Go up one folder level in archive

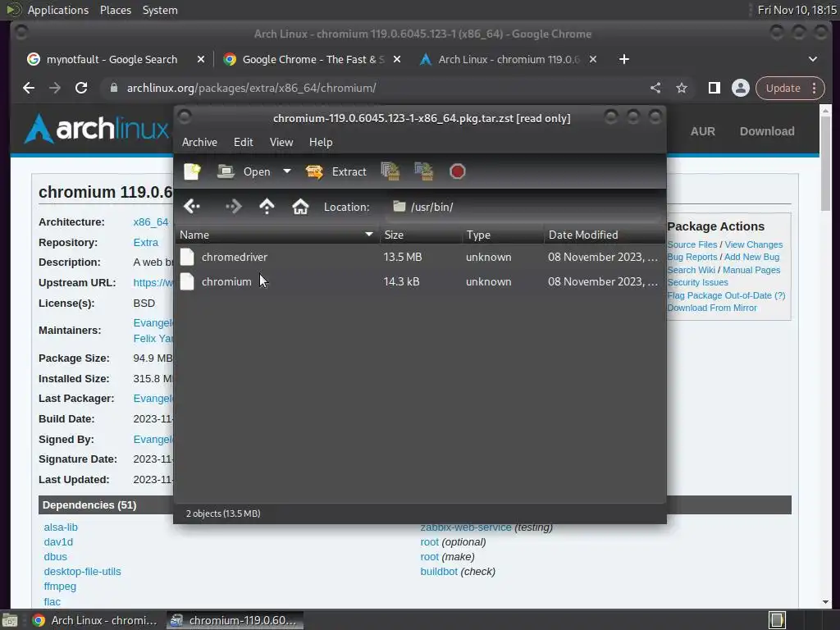coord(267,206)
